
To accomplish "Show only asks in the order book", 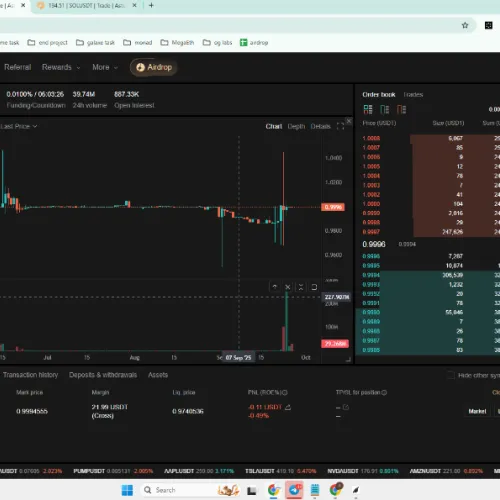I will tap(401, 109).
